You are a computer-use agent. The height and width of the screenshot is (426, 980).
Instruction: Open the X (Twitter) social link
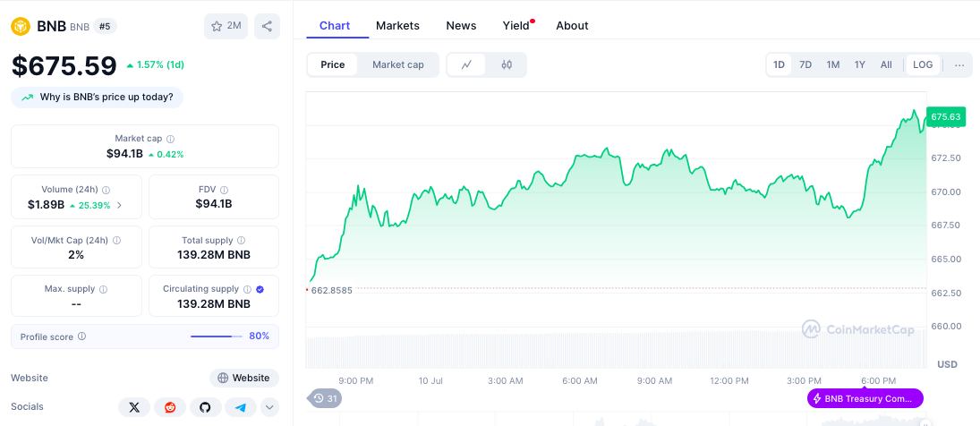click(x=134, y=407)
